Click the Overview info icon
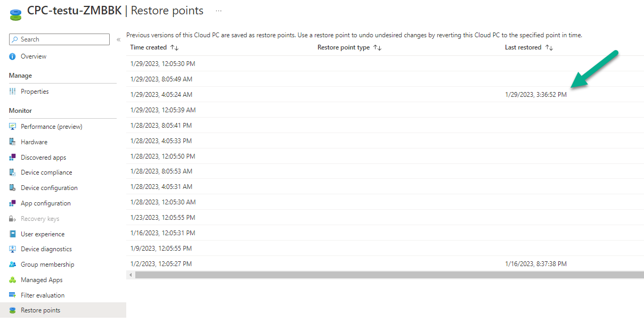This screenshot has height=322, width=644. [x=13, y=56]
